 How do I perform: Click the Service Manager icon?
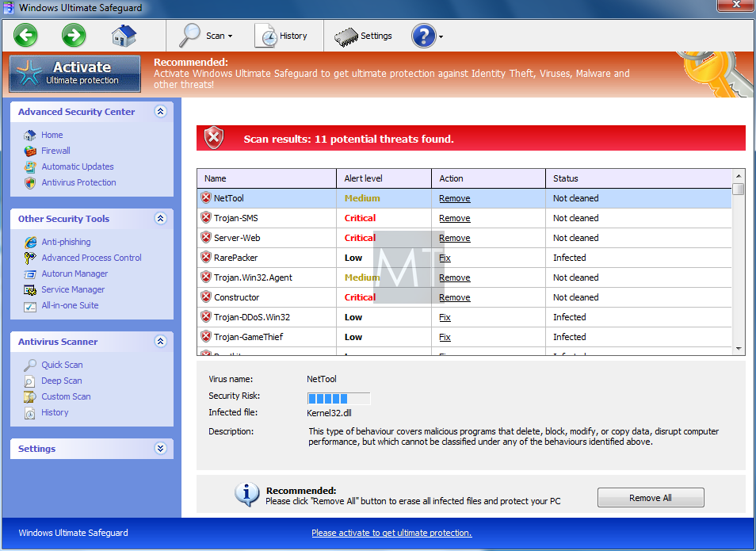coord(30,290)
